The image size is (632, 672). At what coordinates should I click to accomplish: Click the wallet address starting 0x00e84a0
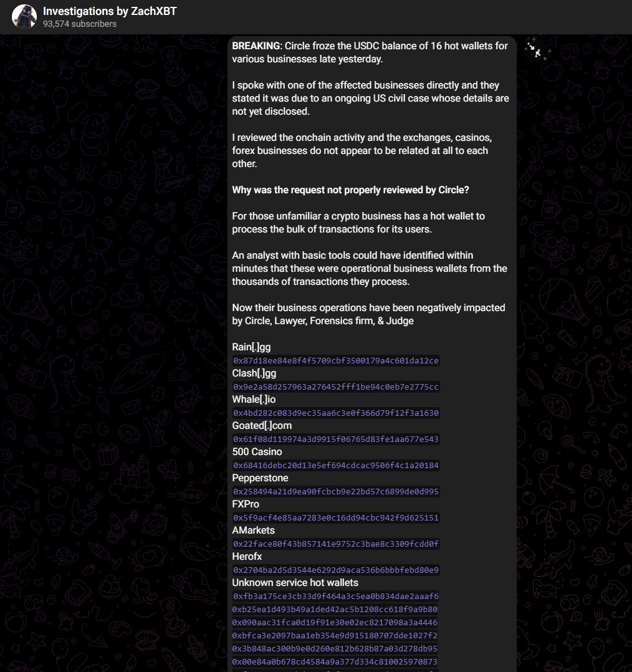point(335,662)
